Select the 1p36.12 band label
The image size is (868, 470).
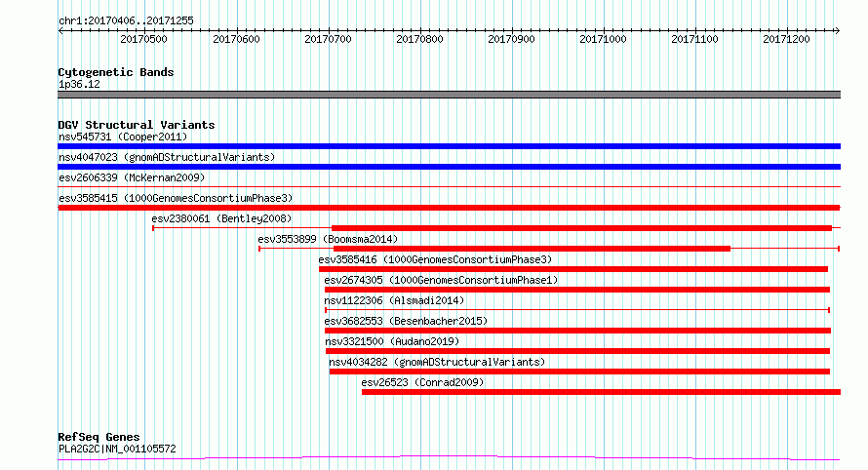(79, 84)
